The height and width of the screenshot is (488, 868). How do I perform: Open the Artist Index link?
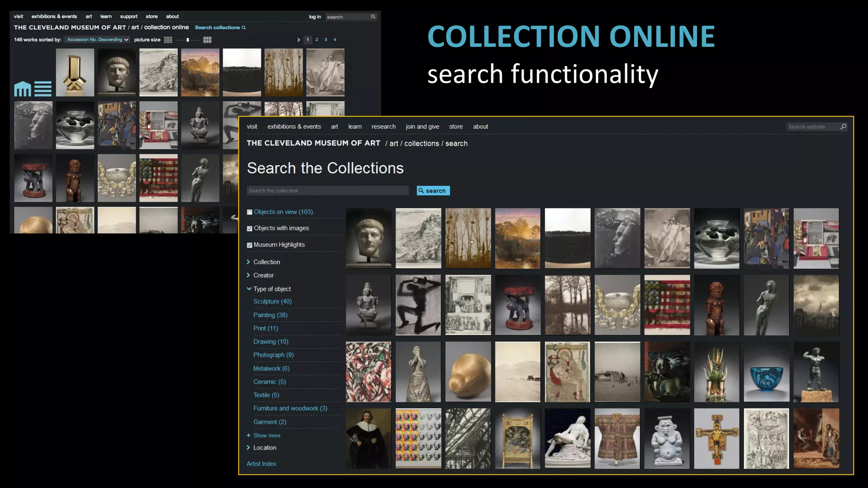pyautogui.click(x=261, y=464)
